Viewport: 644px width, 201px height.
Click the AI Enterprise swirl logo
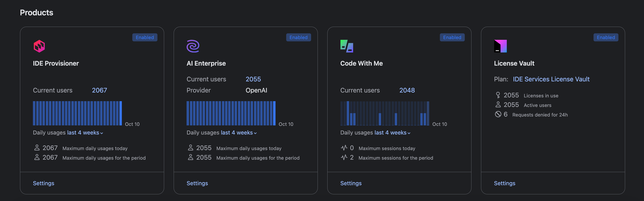193,46
